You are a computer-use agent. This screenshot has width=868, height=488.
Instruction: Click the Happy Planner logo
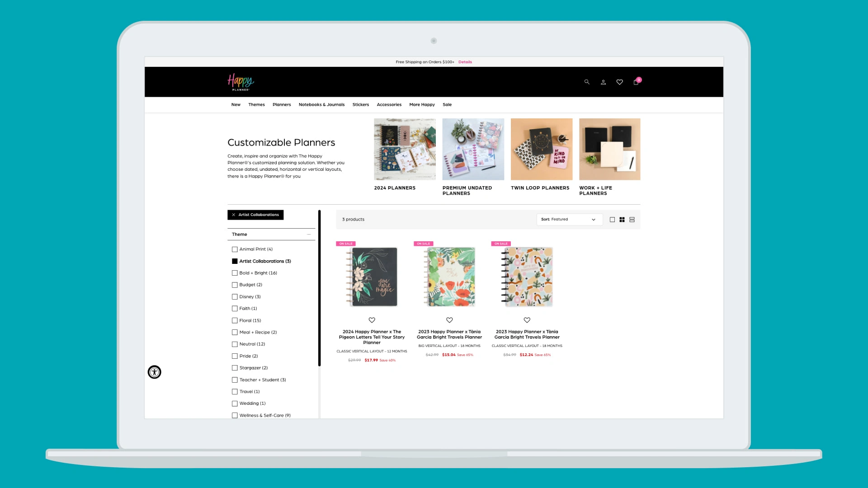point(241,82)
